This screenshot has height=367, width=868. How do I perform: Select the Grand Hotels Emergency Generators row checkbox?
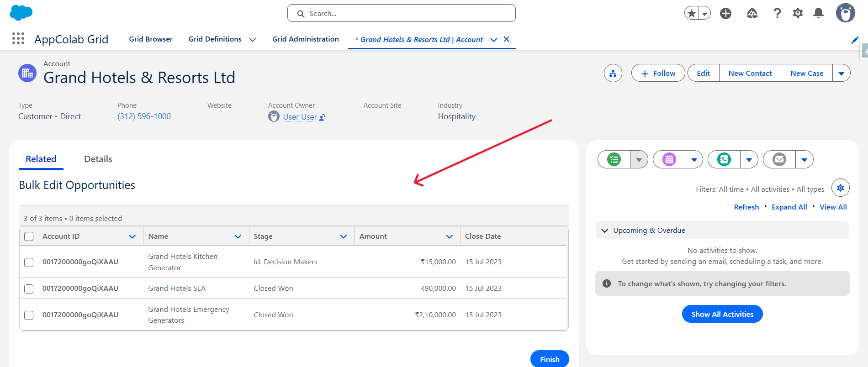29,315
